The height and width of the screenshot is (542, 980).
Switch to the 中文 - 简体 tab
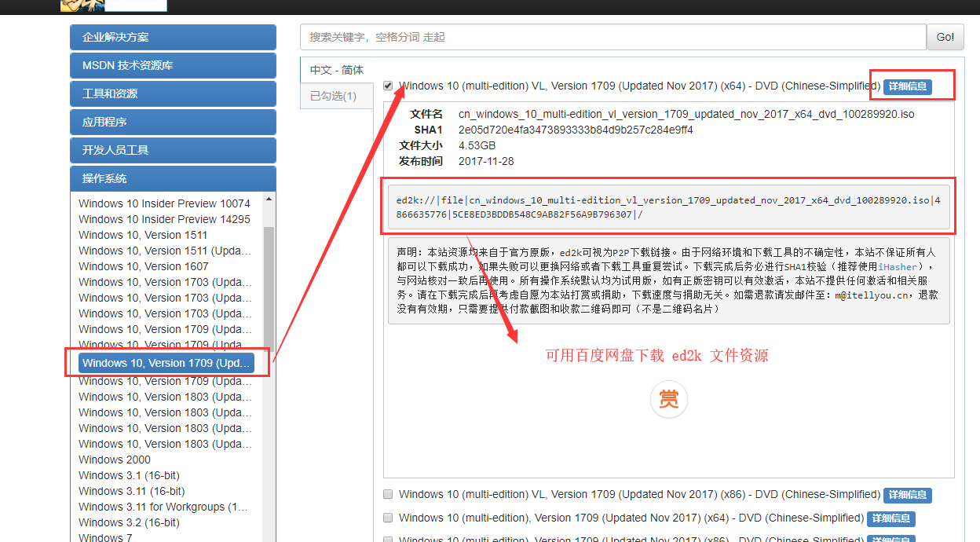(337, 70)
